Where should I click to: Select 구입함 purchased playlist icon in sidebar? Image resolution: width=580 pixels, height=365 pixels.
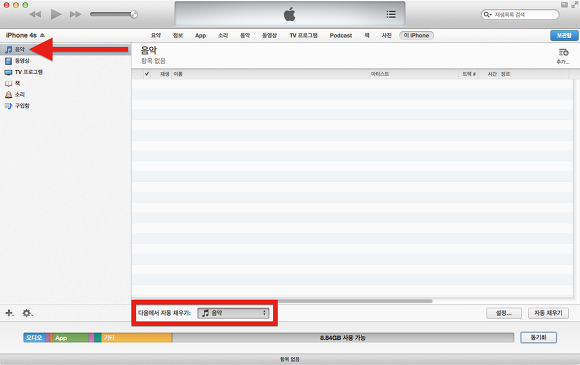(9, 106)
